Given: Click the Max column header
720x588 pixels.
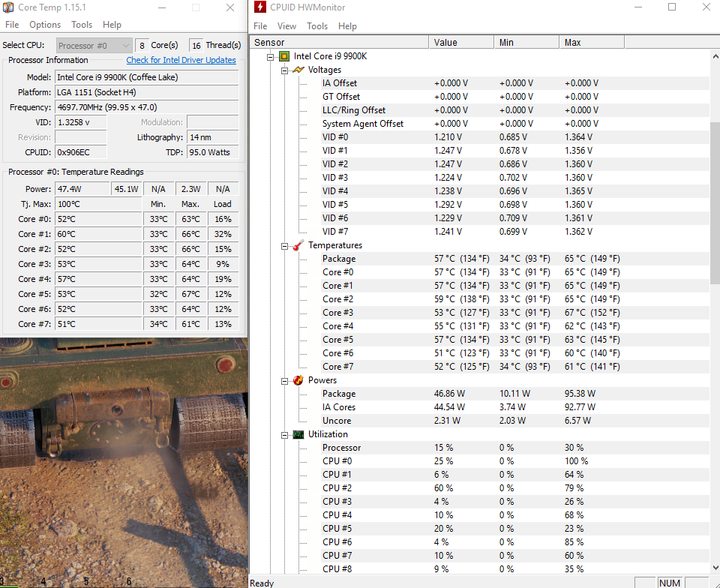Looking at the screenshot, I should [x=592, y=42].
